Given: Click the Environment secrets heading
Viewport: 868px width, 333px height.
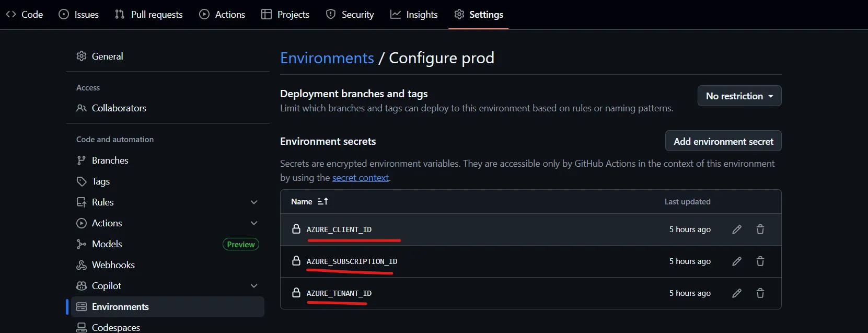Looking at the screenshot, I should click(x=328, y=141).
